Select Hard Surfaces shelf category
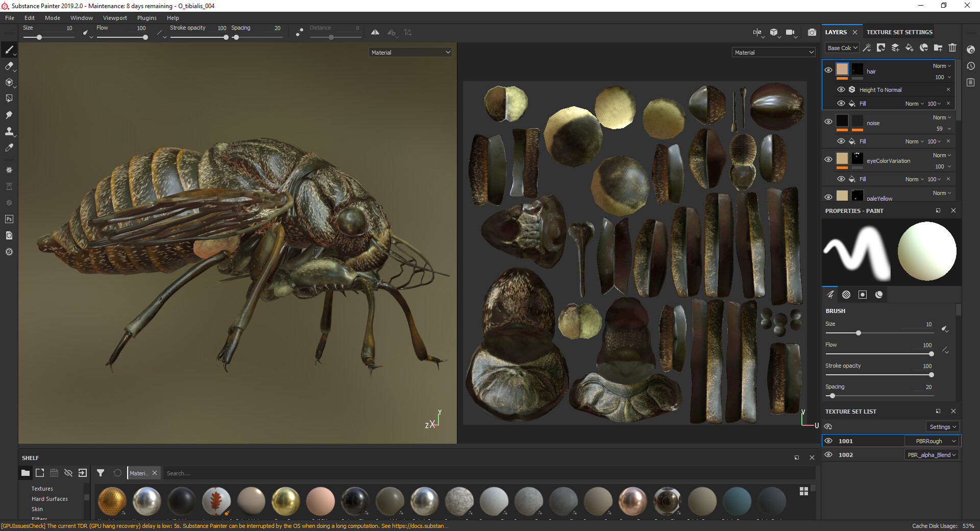The height and width of the screenshot is (531, 980). pos(50,499)
